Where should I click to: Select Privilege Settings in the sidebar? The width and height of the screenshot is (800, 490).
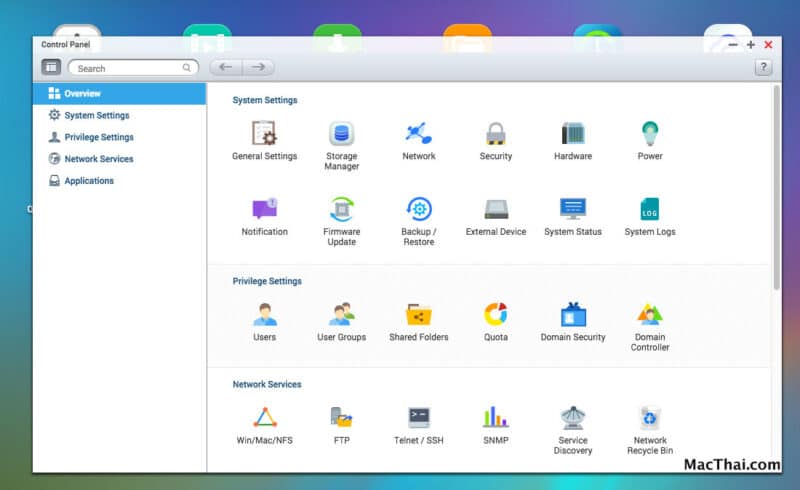coord(98,137)
